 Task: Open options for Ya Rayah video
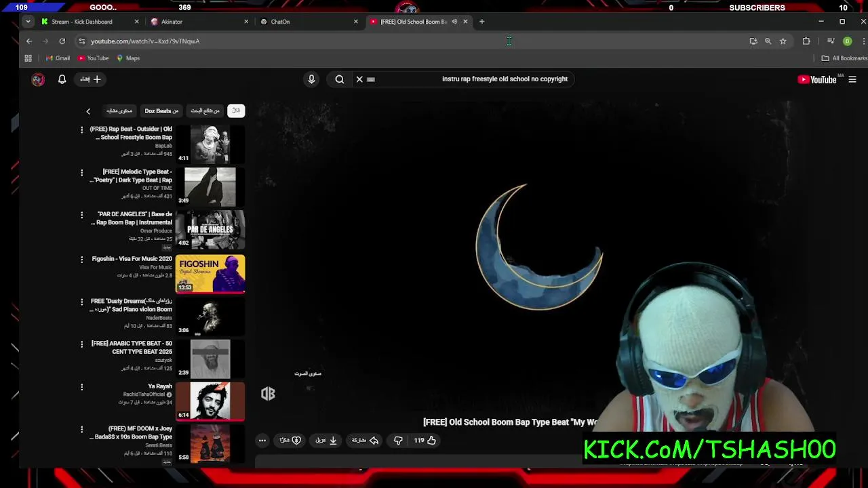click(82, 387)
